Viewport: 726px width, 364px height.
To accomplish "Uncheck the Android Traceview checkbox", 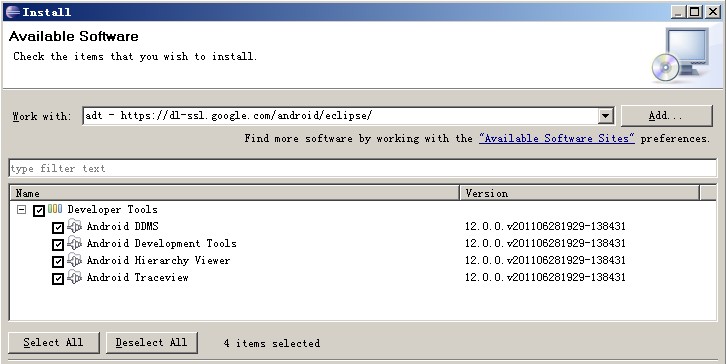I will [x=58, y=279].
